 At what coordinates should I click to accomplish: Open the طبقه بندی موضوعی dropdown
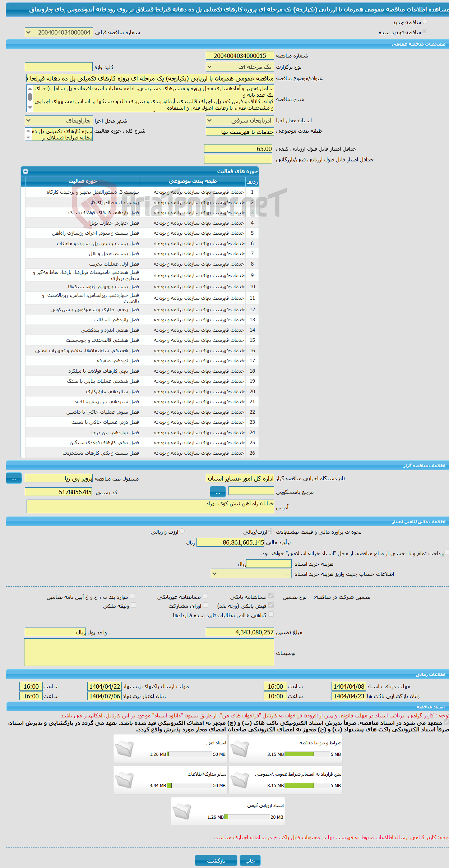(x=240, y=132)
